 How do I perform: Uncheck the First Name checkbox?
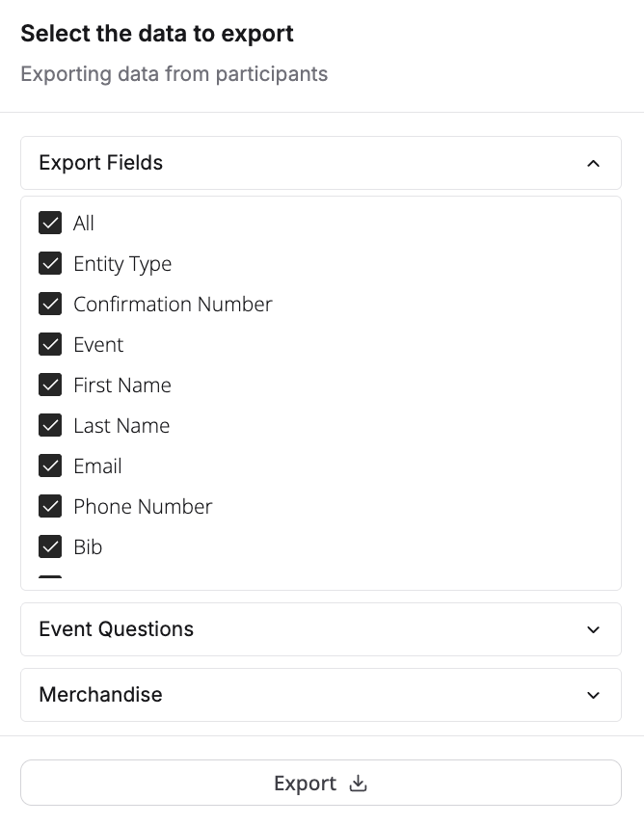[50, 386]
